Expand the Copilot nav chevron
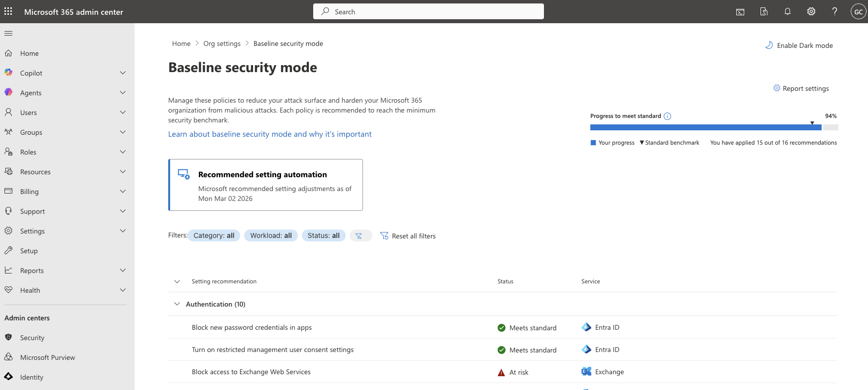This screenshot has width=868, height=390. 123,73
